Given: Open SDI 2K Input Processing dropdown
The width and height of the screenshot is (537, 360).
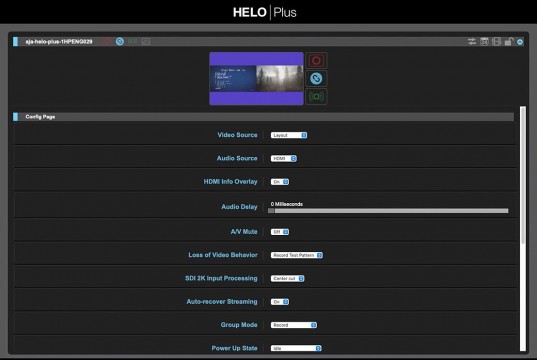Looking at the screenshot, I should 287,278.
